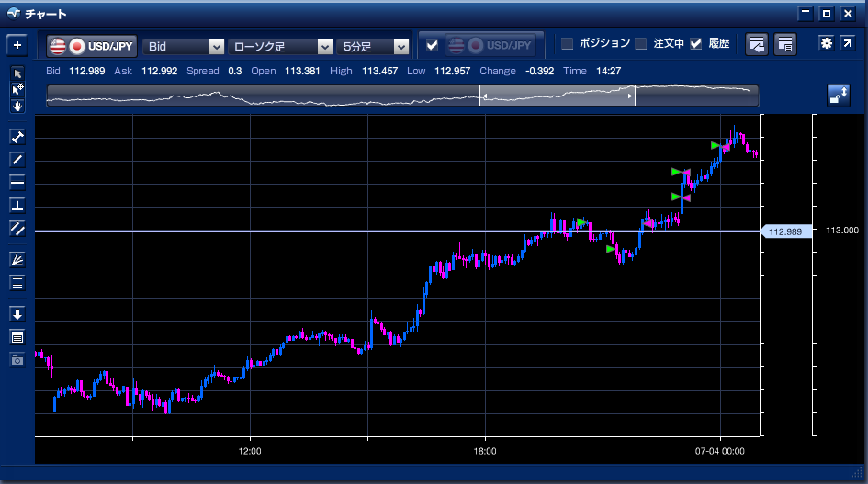The width and height of the screenshot is (868, 484).
Task: Enable the ポジション checkbox
Action: 567,44
